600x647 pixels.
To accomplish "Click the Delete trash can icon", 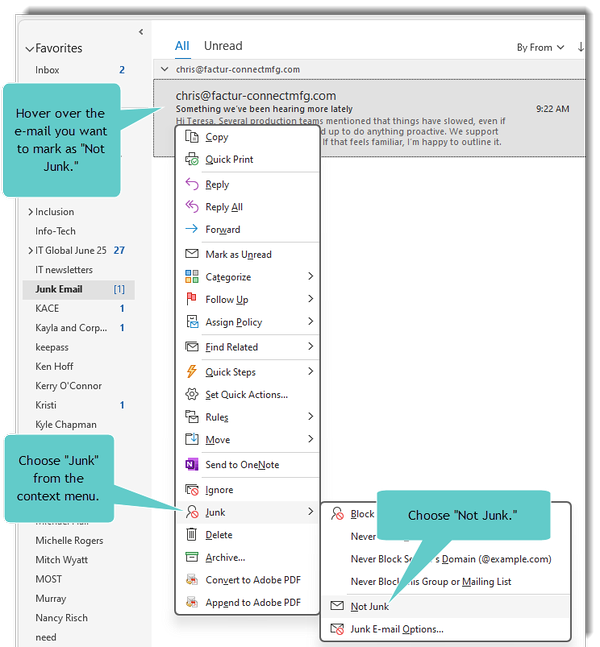I will [x=193, y=535].
